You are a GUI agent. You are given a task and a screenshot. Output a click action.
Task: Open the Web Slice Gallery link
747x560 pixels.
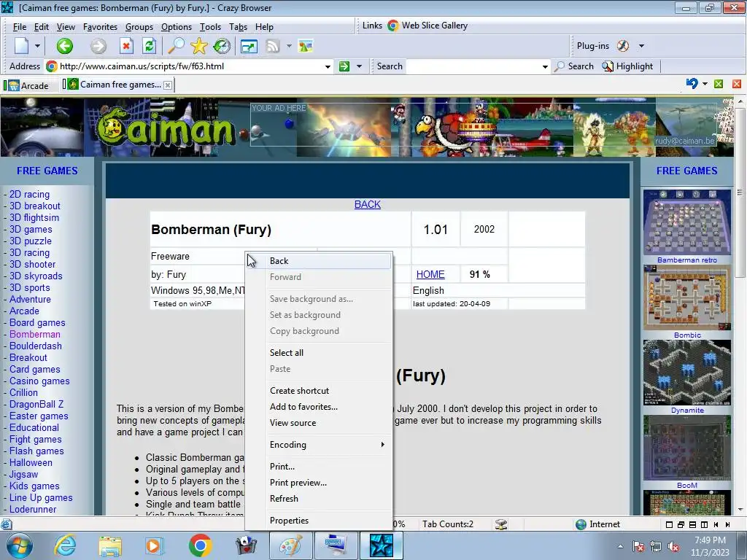(427, 26)
